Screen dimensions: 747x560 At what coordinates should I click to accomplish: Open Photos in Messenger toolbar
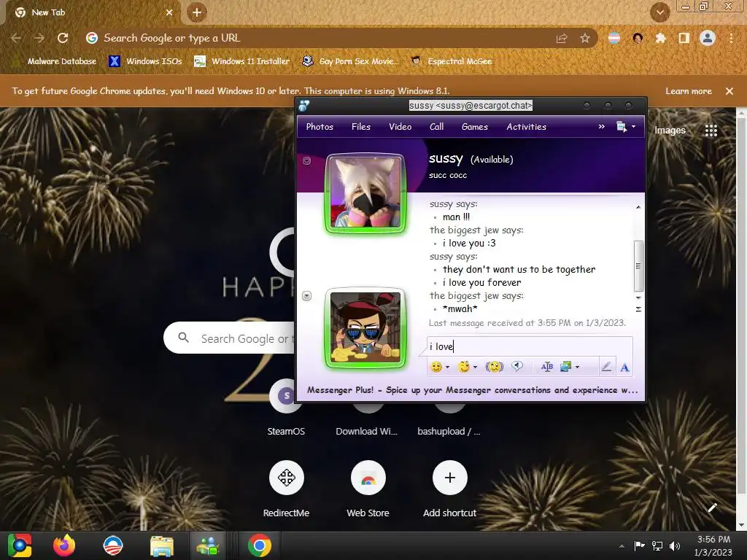tap(320, 127)
